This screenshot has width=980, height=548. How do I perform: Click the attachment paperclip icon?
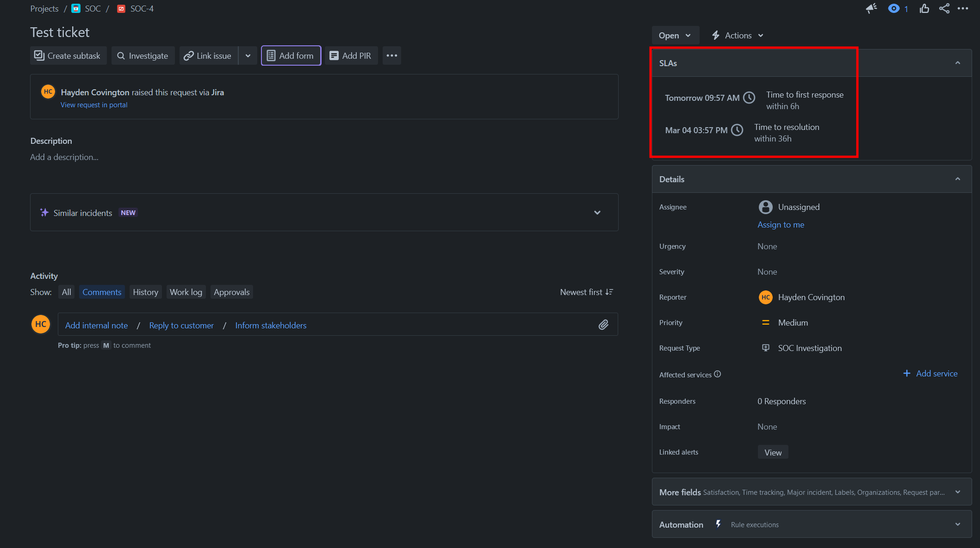(603, 325)
